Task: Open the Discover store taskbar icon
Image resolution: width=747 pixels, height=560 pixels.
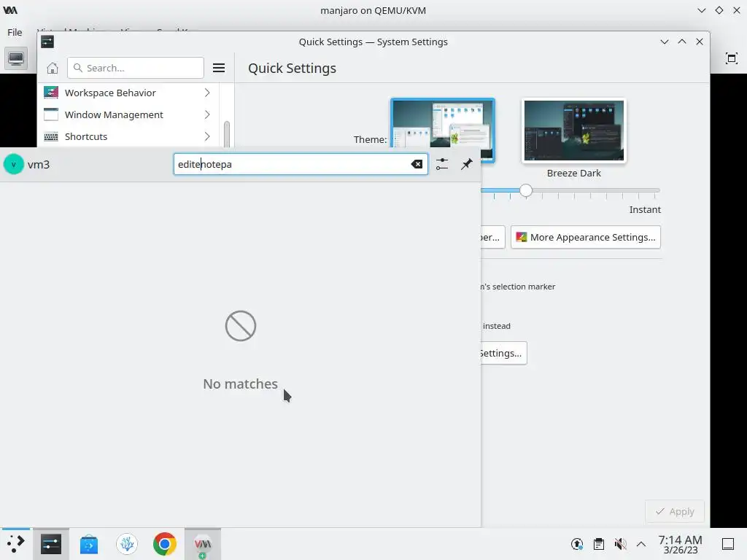Action: click(88, 544)
